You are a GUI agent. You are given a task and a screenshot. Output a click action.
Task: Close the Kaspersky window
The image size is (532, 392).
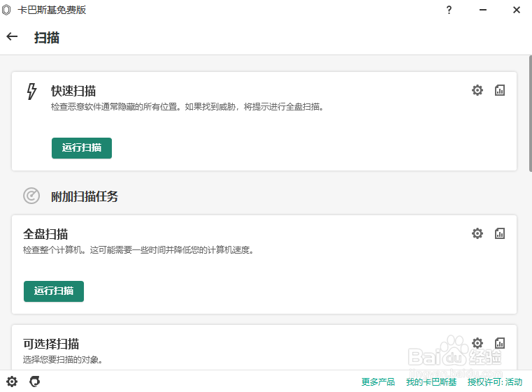517,10
